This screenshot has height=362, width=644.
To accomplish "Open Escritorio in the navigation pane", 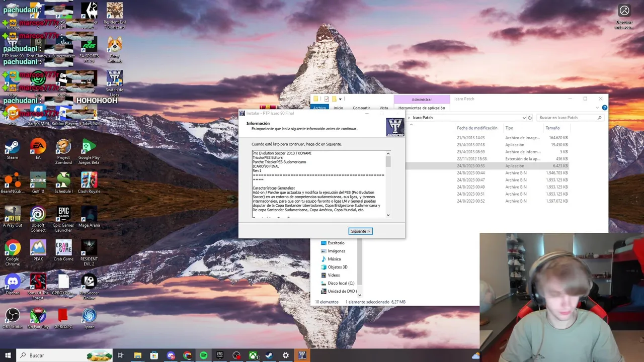I will (333, 243).
